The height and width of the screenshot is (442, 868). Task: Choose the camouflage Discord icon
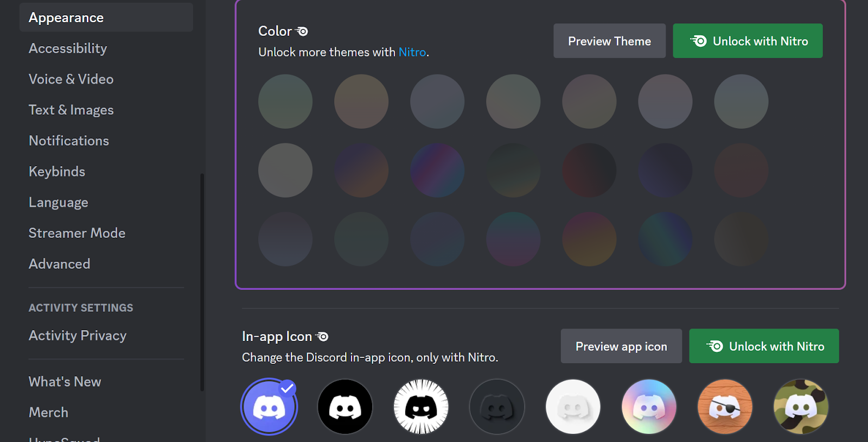tap(801, 407)
